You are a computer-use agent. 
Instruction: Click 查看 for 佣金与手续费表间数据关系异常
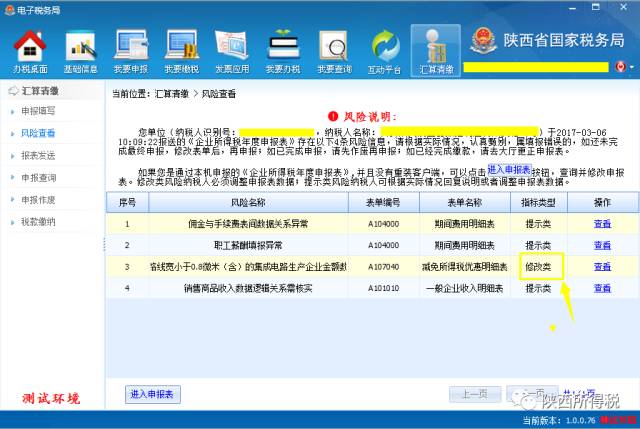[x=602, y=224]
